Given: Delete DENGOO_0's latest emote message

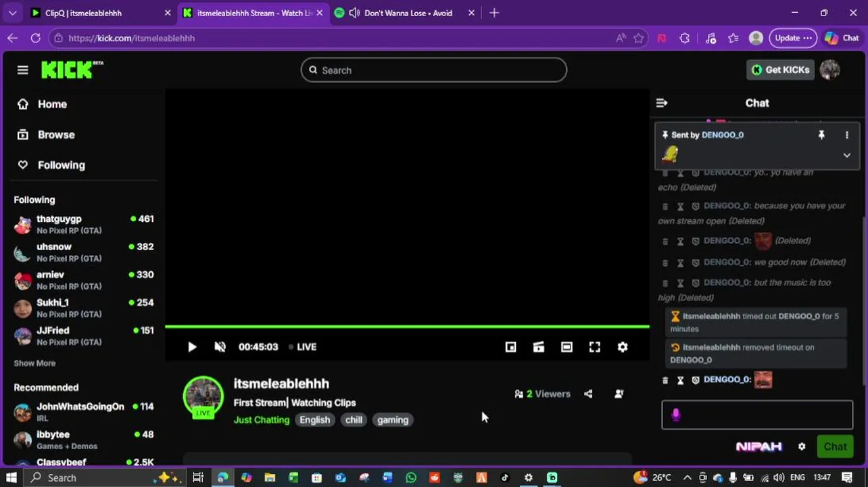Looking at the screenshot, I should click(665, 380).
